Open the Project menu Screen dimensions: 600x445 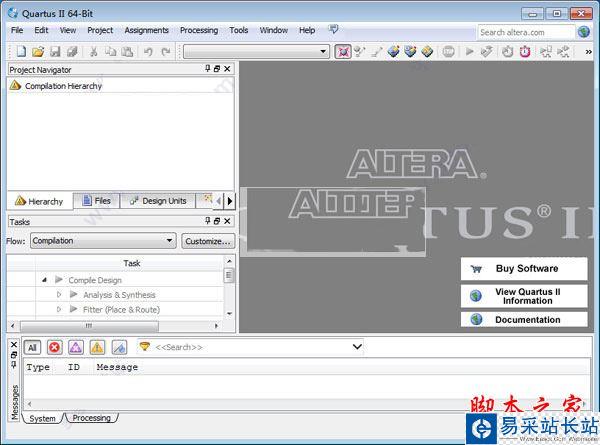tap(100, 30)
